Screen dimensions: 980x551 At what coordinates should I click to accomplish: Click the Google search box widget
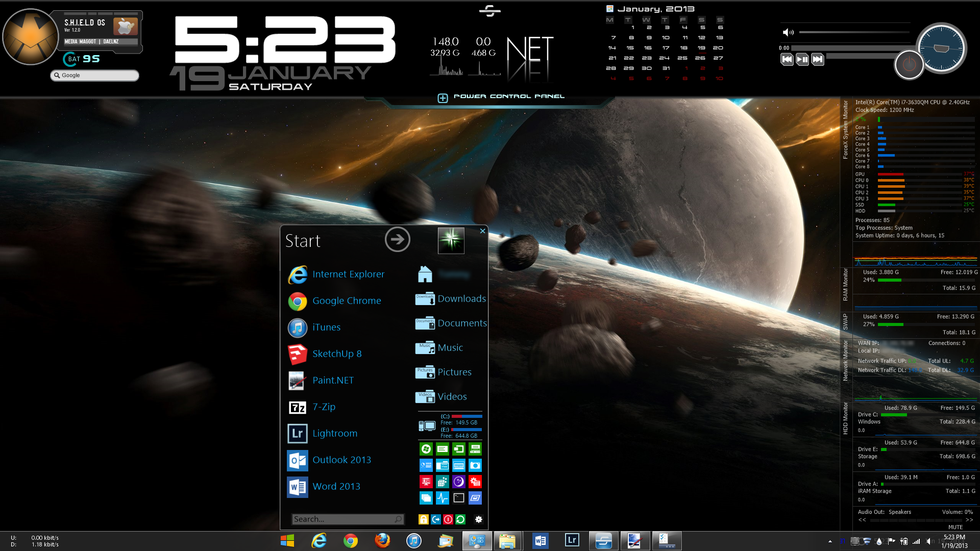coord(95,76)
